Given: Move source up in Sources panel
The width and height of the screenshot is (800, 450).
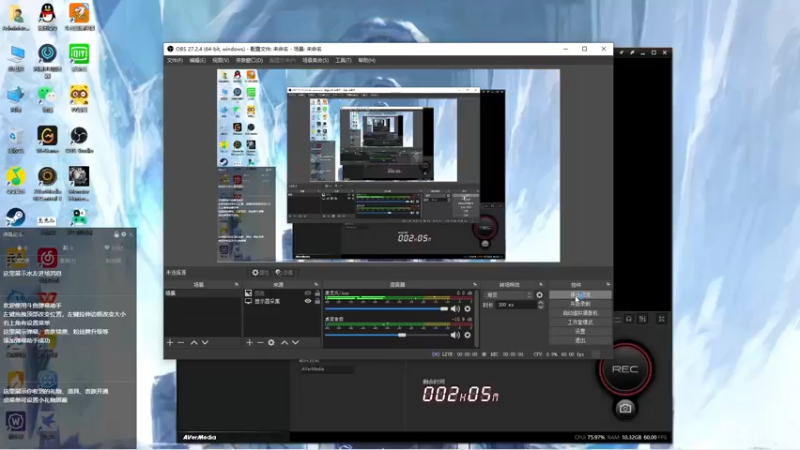Looking at the screenshot, I should (x=284, y=342).
